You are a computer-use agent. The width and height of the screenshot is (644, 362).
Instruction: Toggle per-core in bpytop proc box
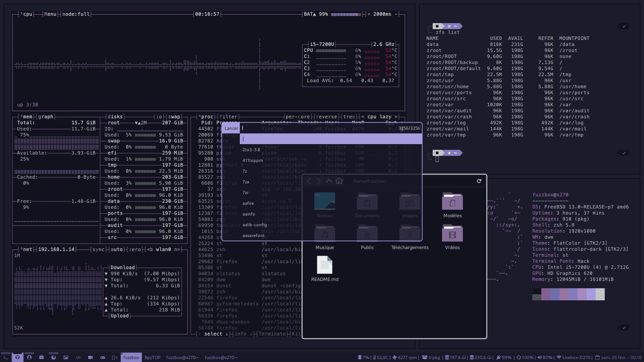coord(298,117)
